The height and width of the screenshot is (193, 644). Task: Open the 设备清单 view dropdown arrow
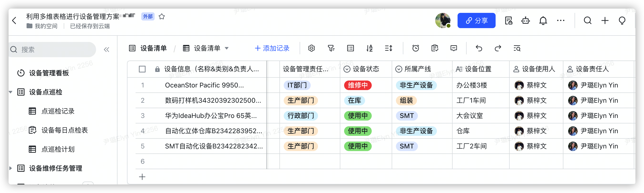(227, 48)
